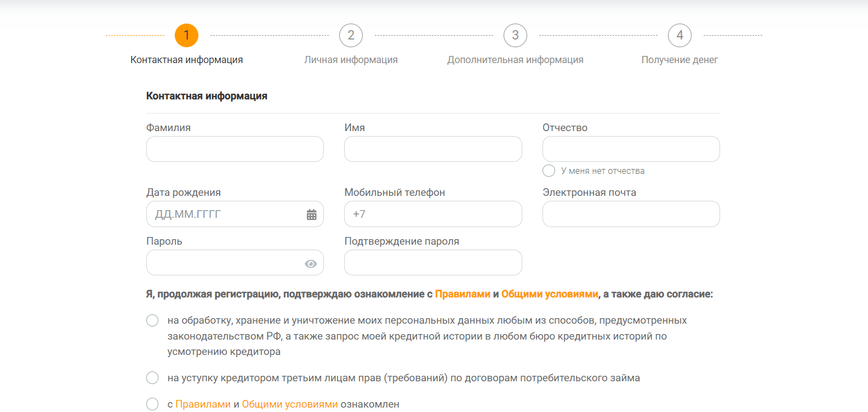Viewport: 868px width, 412px height.
Task: Go to 'Получение денег' step label
Action: [679, 60]
